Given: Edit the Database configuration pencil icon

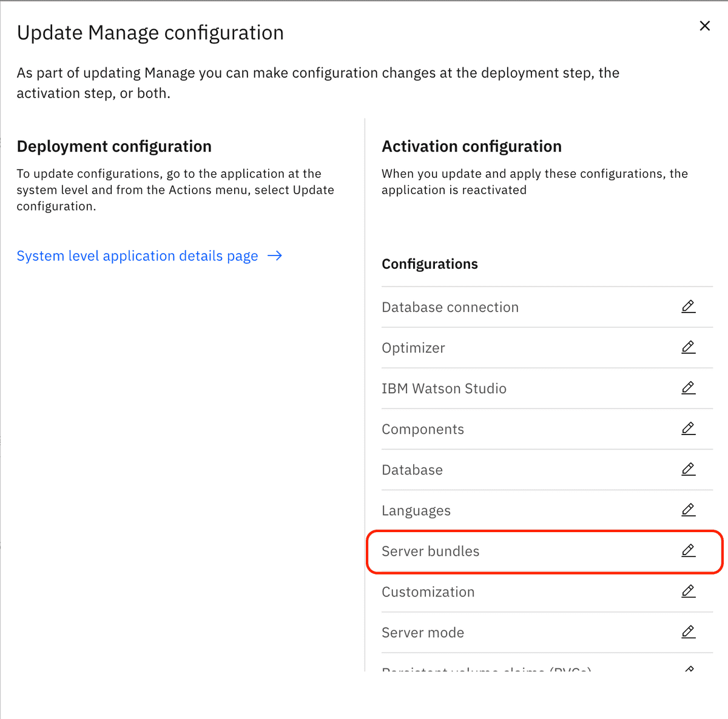Looking at the screenshot, I should point(688,470).
